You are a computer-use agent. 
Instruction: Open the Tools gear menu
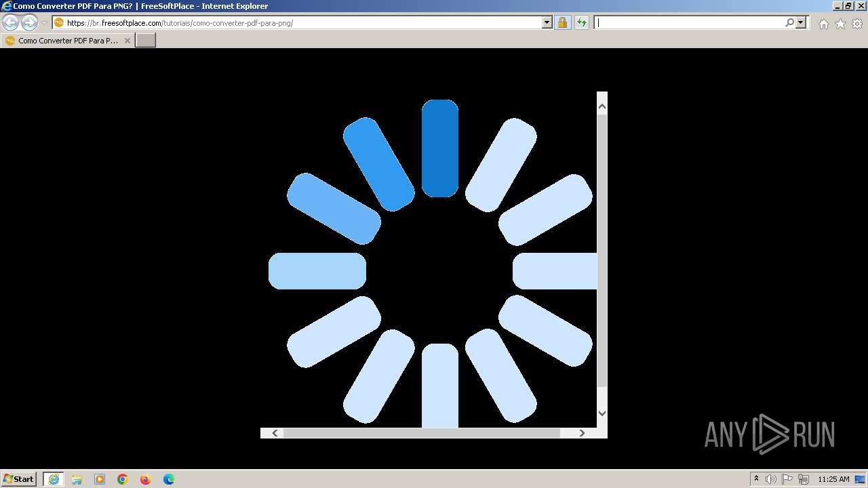tap(857, 24)
